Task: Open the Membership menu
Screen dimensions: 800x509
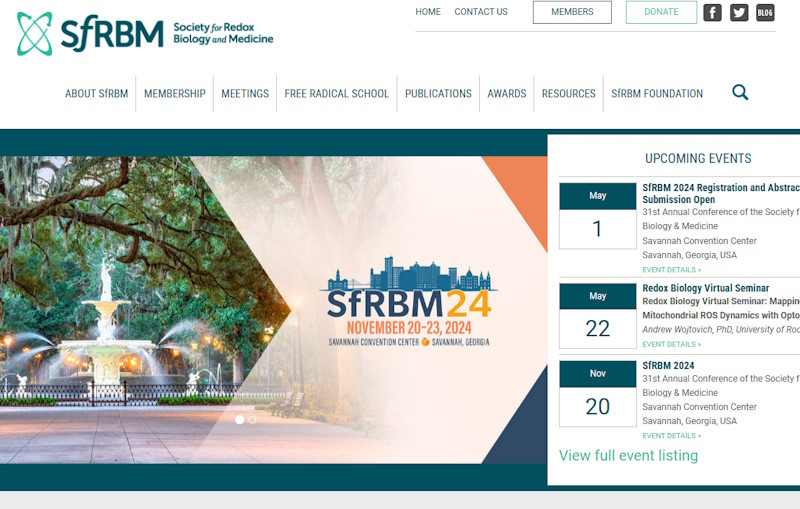Action: (x=174, y=93)
